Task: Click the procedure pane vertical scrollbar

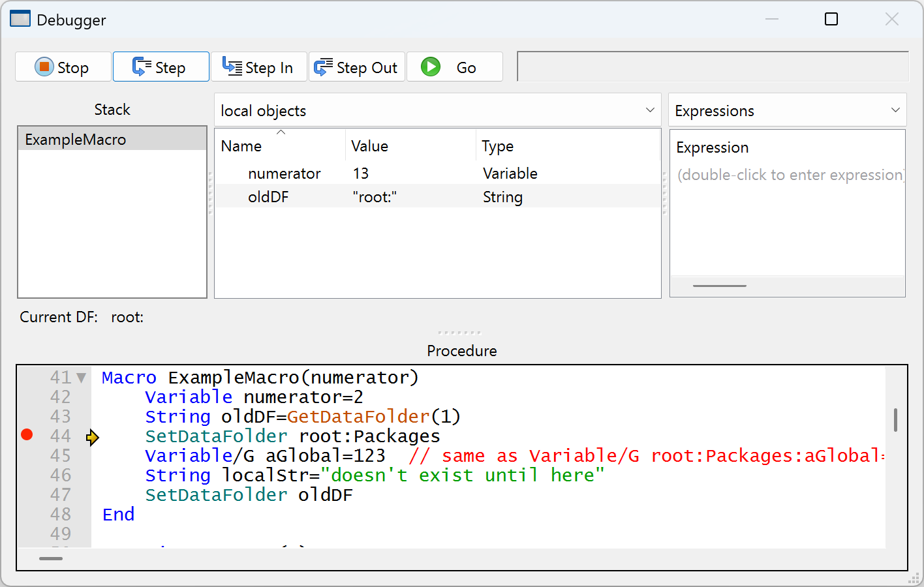Action: [x=895, y=420]
